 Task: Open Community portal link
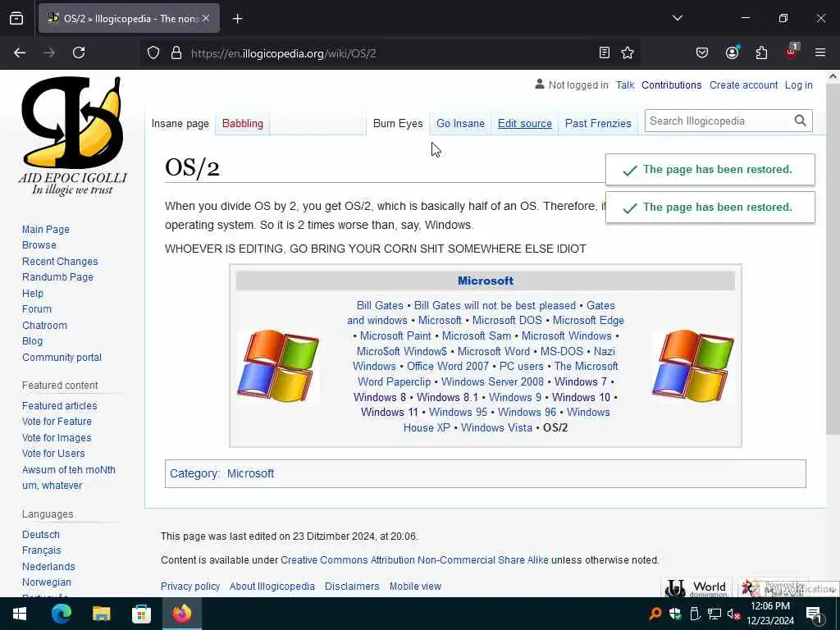pos(62,358)
